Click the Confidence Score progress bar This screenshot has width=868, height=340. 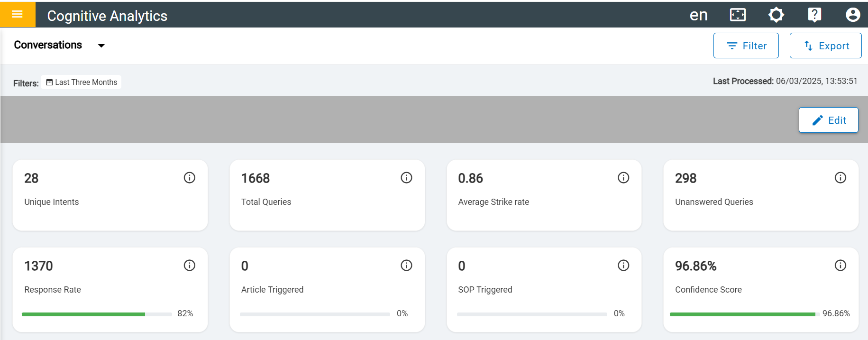point(745,314)
